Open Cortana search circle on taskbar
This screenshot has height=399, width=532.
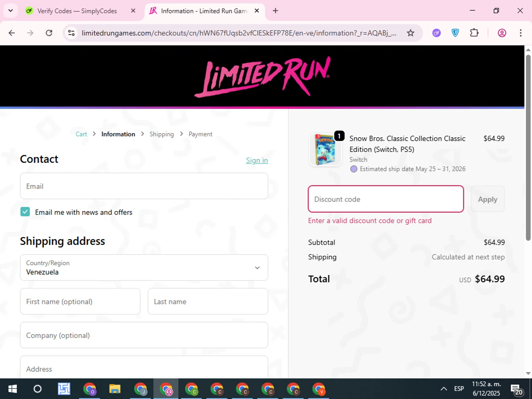coord(38,389)
